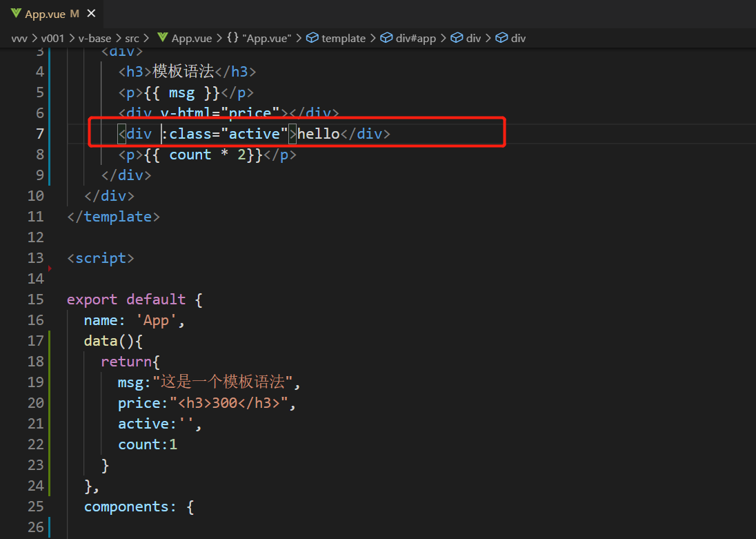The width and height of the screenshot is (756, 539).
Task: Open the vvv breadcrumb folder
Action: click(19, 38)
